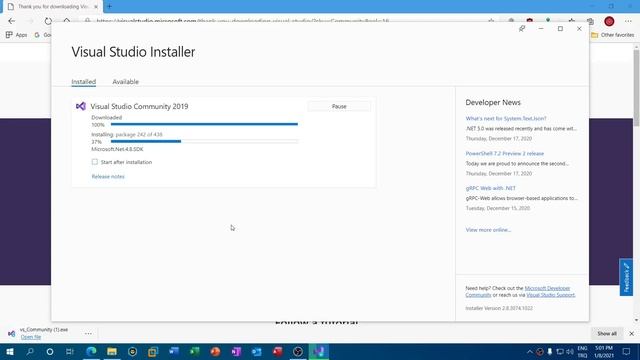Click the vs_Community download file icon
This screenshot has width=640, height=360.
coord(11,333)
